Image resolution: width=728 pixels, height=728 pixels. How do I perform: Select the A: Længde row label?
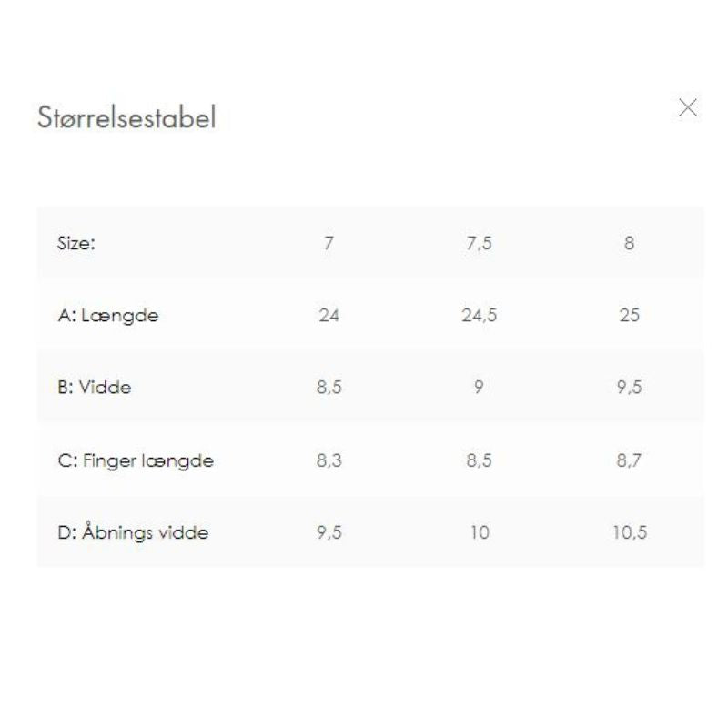[108, 316]
